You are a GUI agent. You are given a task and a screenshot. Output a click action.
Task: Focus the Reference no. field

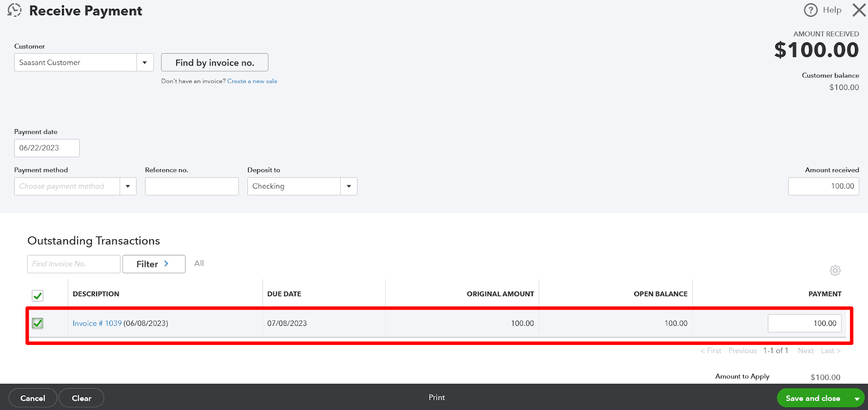tap(192, 186)
